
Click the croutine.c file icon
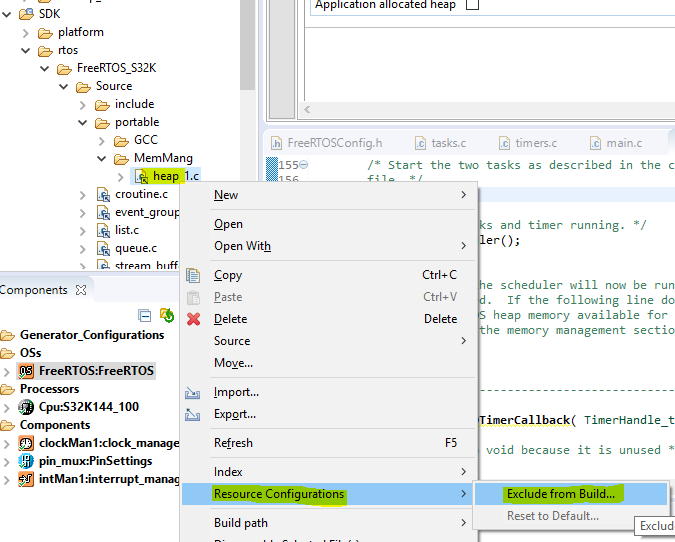coord(103,195)
